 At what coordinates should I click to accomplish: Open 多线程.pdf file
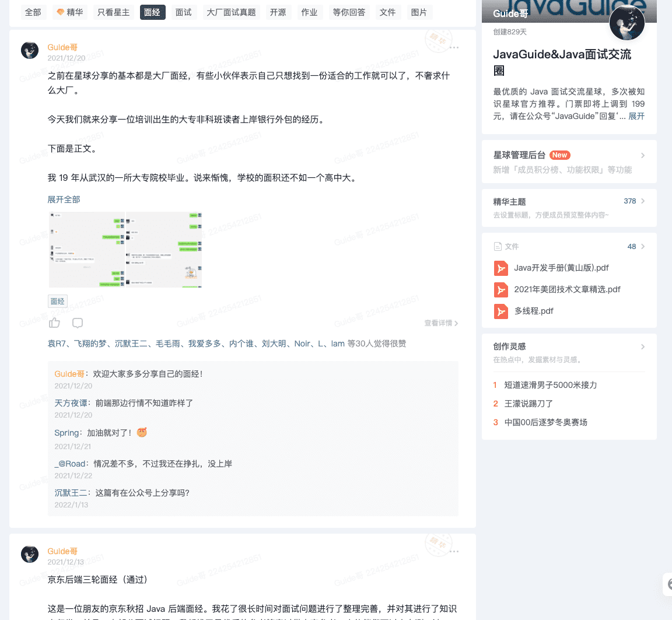pos(534,311)
